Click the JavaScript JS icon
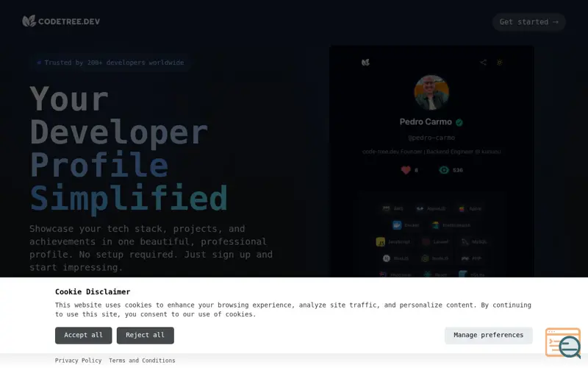 pos(380,242)
